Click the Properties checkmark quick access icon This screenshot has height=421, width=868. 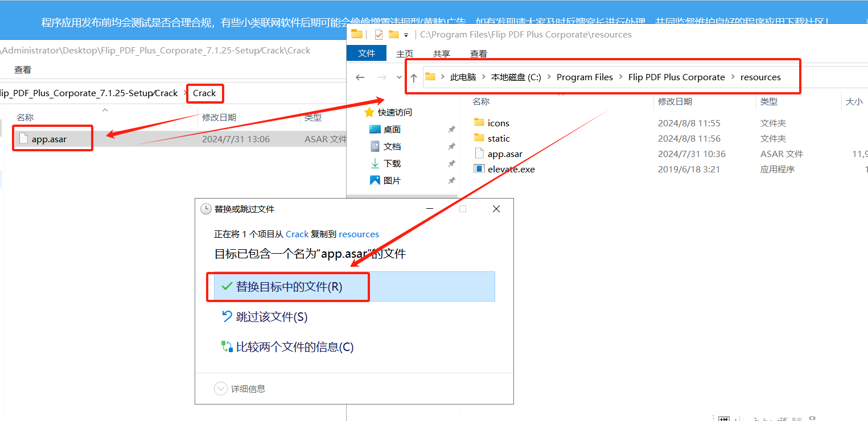379,34
